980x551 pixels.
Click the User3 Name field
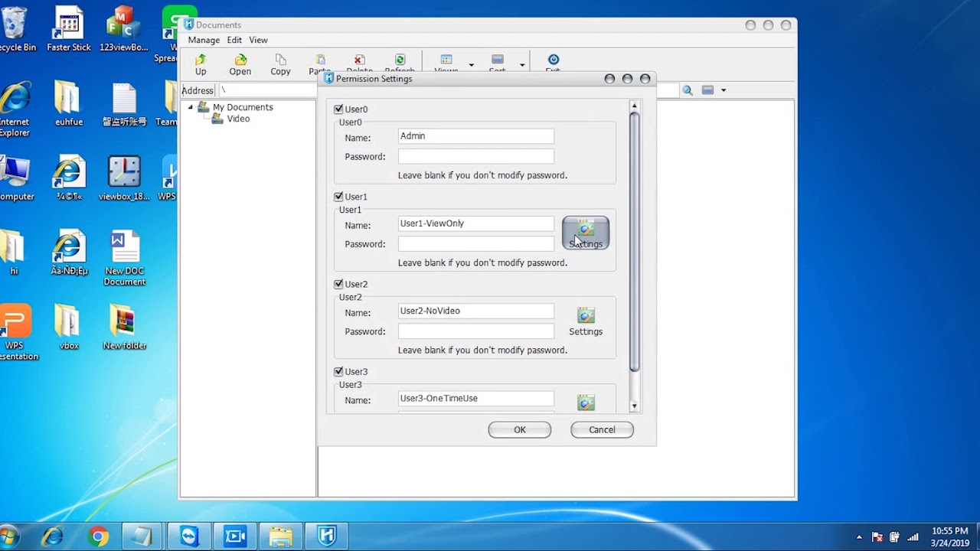tap(475, 398)
